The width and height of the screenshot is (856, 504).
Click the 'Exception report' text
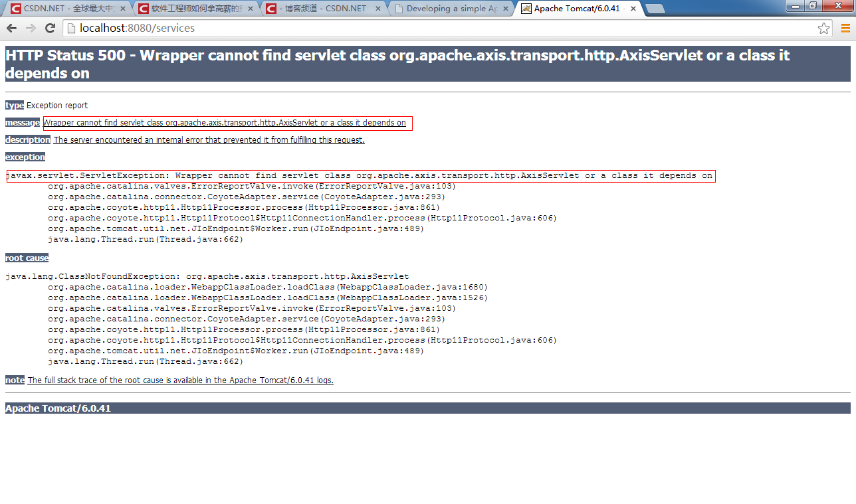tap(57, 106)
